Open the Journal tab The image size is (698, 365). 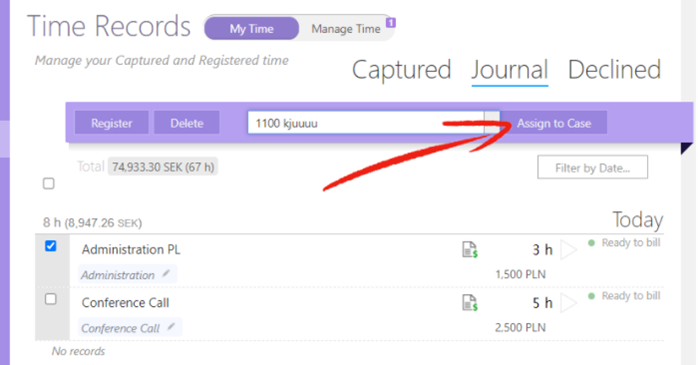tap(510, 70)
